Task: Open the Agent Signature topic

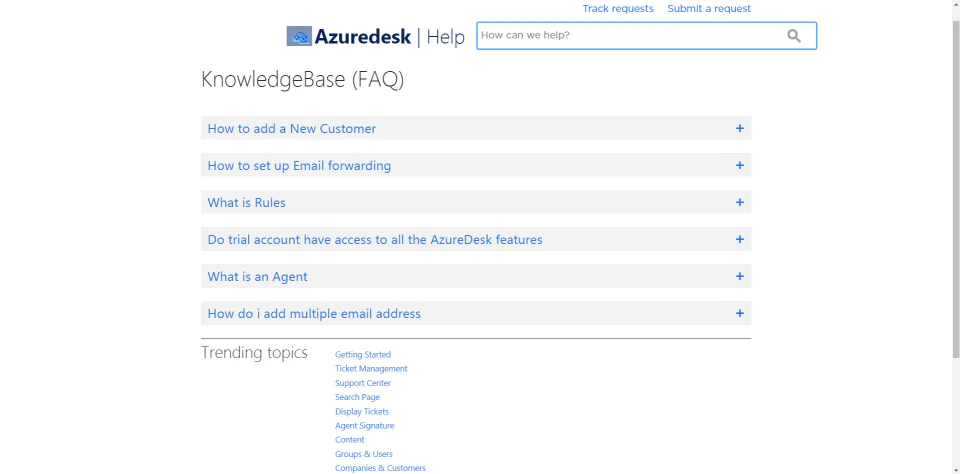Action: [364, 426]
